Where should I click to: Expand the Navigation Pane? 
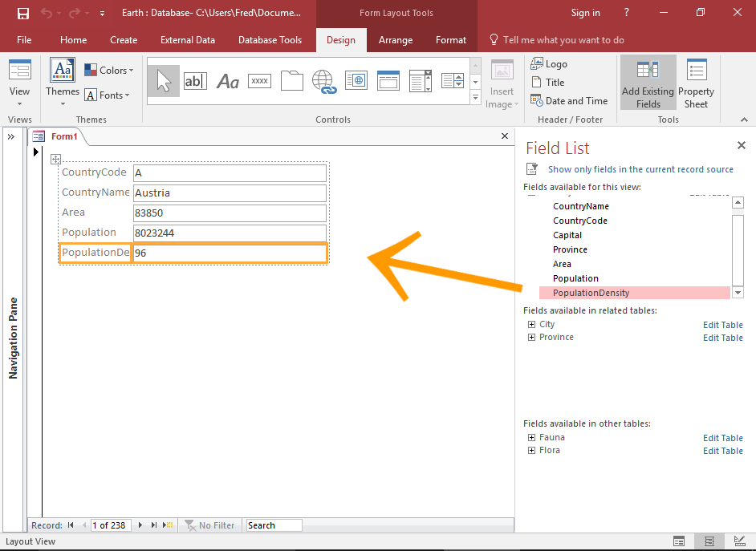(x=11, y=137)
